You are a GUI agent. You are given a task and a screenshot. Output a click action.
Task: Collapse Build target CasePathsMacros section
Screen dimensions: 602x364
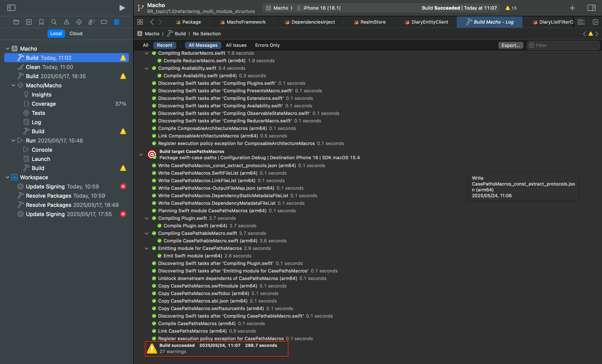pos(141,155)
